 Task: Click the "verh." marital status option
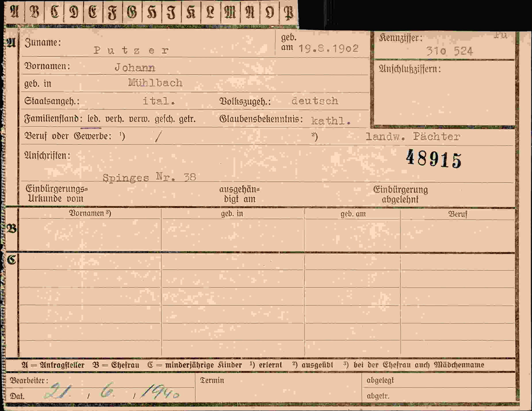(115, 119)
